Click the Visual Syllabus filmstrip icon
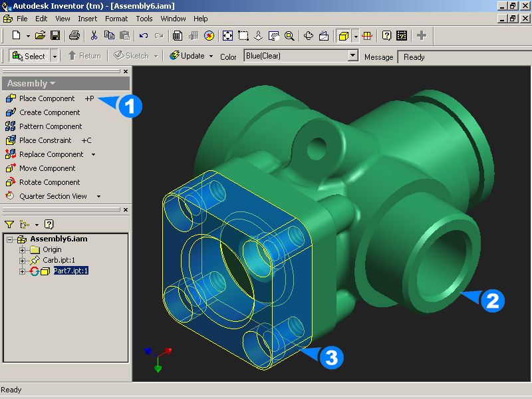532x399 pixels. click(402, 35)
